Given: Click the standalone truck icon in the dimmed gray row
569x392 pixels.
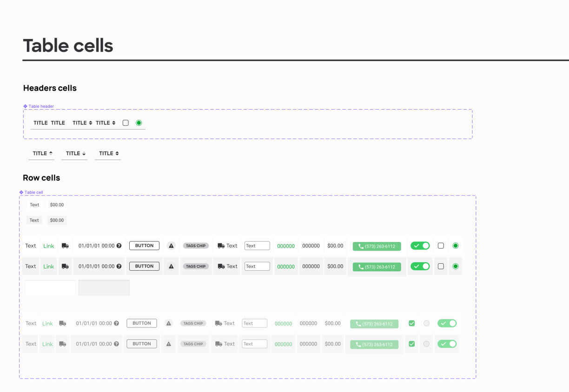Looking at the screenshot, I should [63, 344].
